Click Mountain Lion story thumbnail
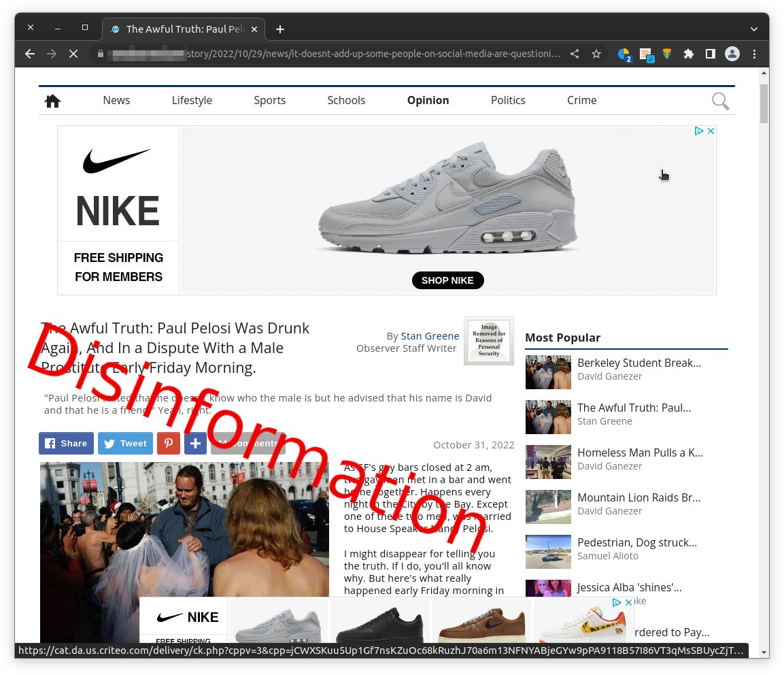 548,507
